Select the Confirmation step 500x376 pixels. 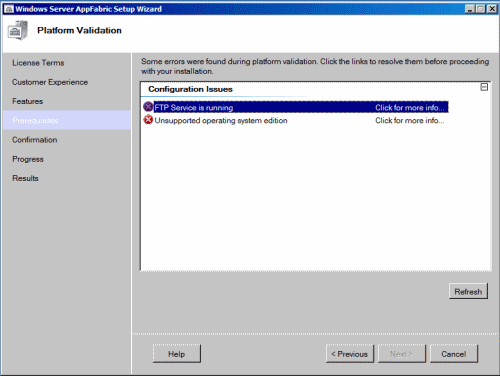35,140
